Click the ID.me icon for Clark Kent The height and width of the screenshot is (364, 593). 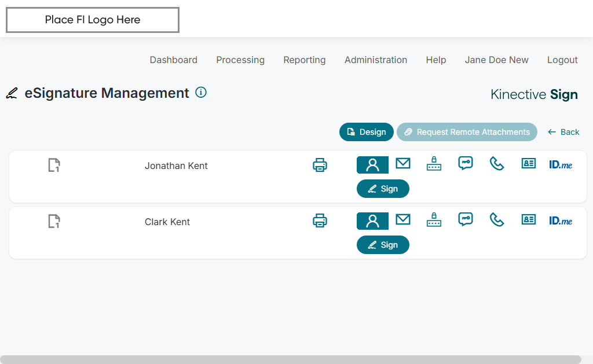pos(561,220)
